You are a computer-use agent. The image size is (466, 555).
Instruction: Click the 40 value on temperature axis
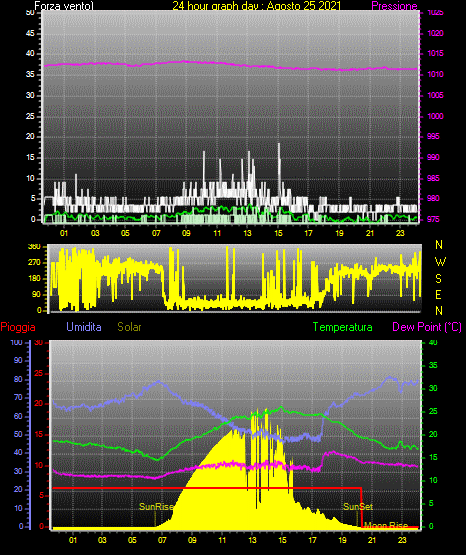(433, 342)
